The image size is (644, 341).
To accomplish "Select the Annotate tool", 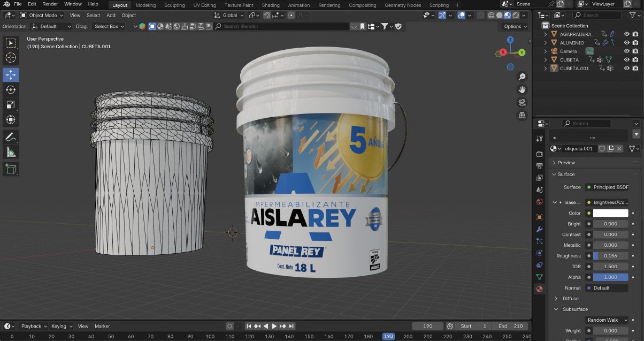I will pyautogui.click(x=11, y=137).
